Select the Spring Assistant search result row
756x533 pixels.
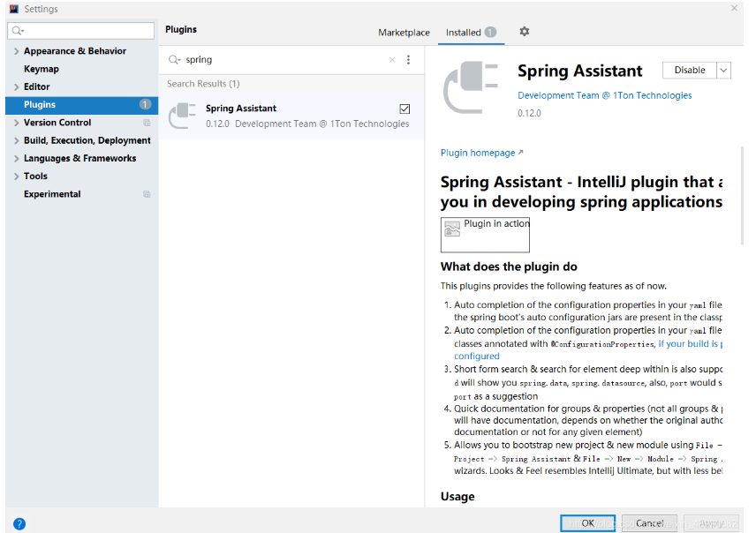coord(291,116)
